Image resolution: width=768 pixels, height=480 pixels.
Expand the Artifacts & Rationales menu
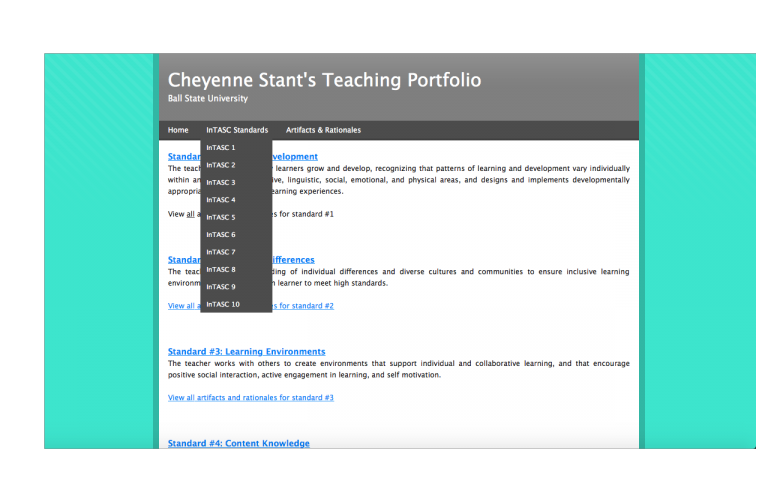tap(323, 130)
